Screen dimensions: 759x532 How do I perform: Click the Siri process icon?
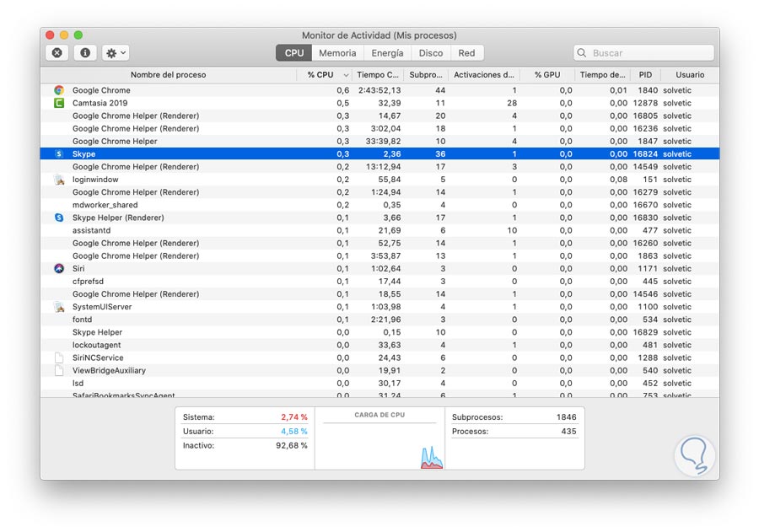click(x=59, y=269)
